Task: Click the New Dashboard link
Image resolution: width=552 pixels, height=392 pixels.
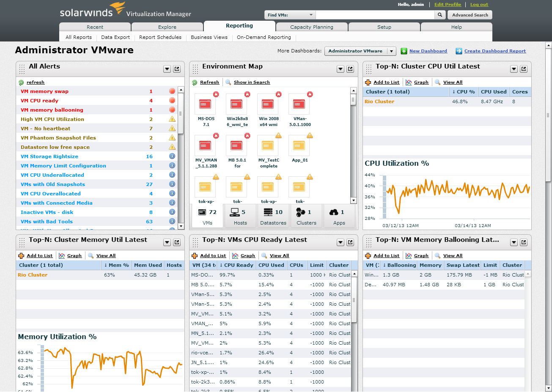Action: 428,51
